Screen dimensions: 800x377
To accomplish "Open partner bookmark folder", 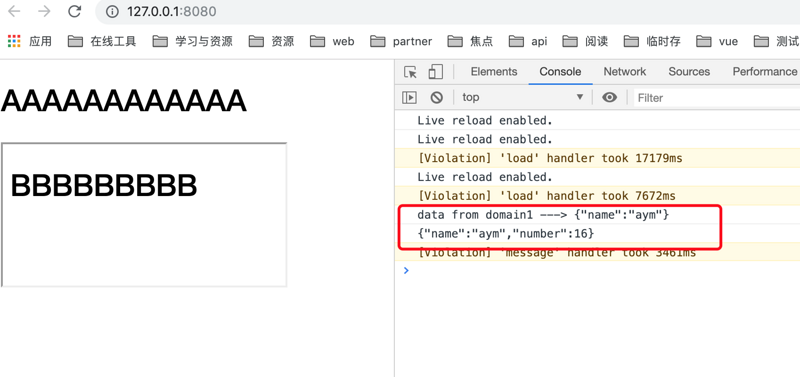I will 401,41.
